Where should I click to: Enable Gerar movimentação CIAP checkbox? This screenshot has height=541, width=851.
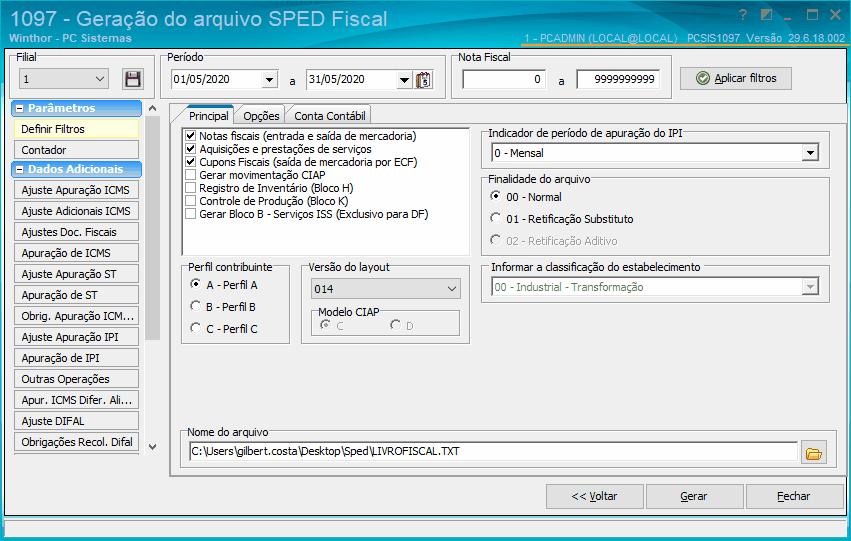click(190, 175)
